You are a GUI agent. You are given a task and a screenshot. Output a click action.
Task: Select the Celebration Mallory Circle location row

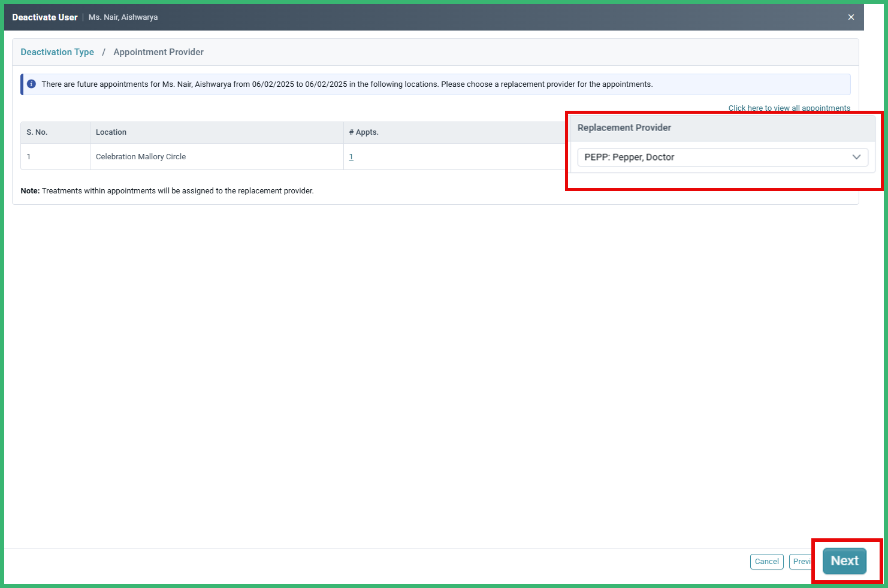141,156
